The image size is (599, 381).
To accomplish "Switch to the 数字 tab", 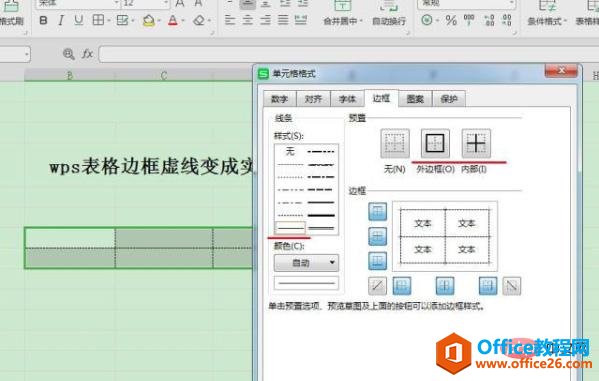I will point(280,99).
